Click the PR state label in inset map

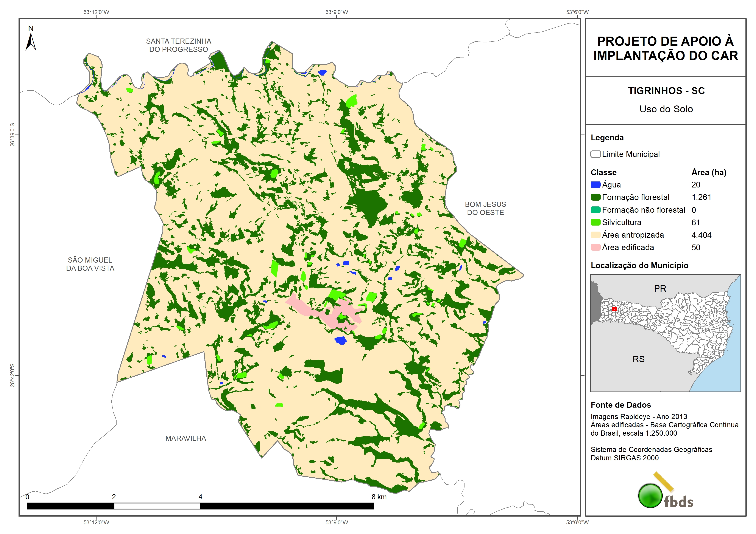click(660, 289)
